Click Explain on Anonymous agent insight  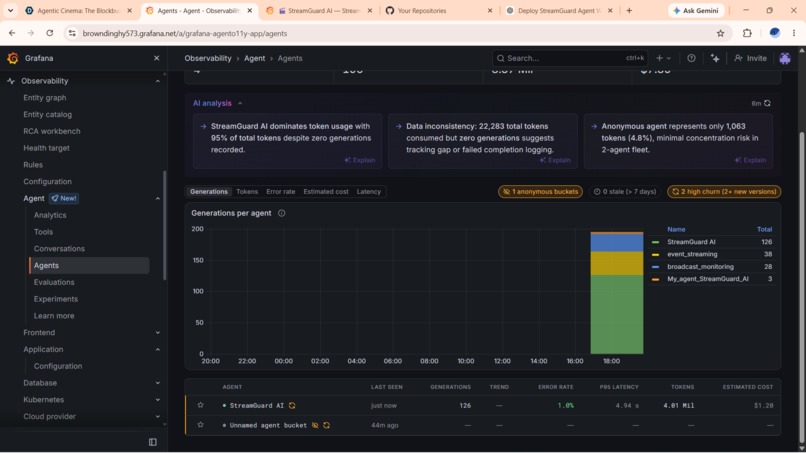pyautogui.click(x=750, y=160)
